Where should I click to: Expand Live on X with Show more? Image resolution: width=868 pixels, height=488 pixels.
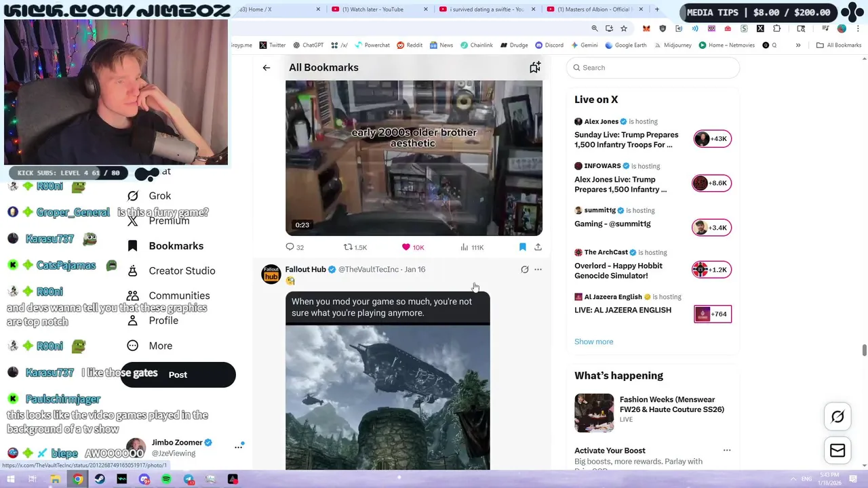[x=593, y=342]
